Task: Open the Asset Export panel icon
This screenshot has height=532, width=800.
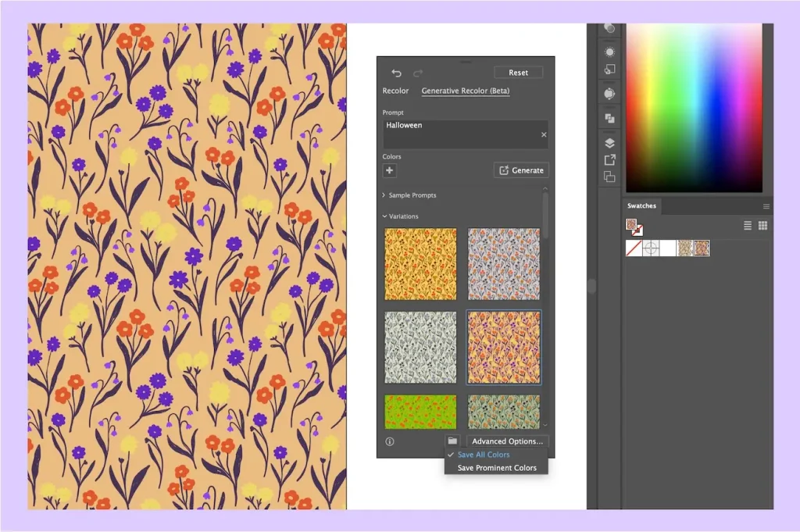Action: pyautogui.click(x=609, y=159)
